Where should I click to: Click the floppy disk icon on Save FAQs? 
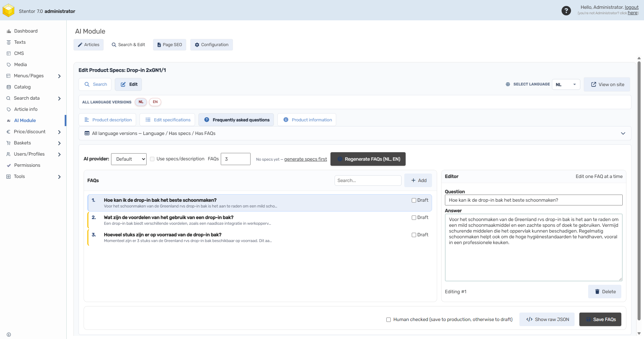click(x=588, y=320)
